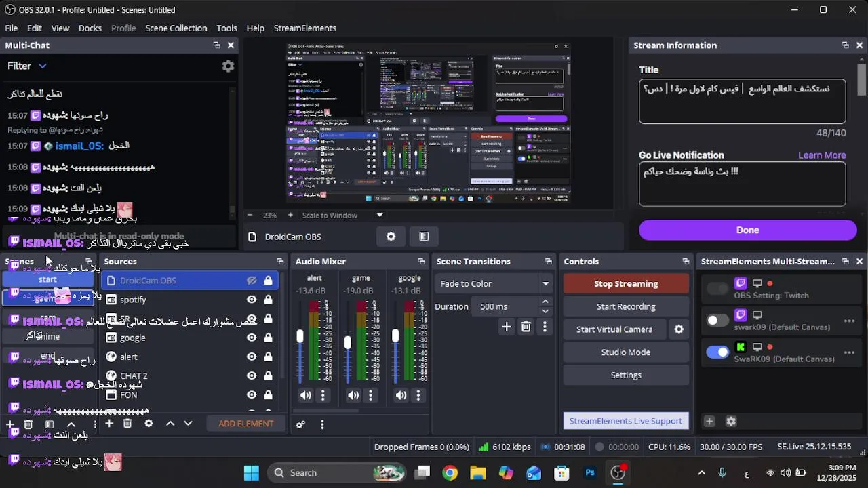The image size is (868, 488).
Task: Click the stream Title text field
Action: point(743,102)
